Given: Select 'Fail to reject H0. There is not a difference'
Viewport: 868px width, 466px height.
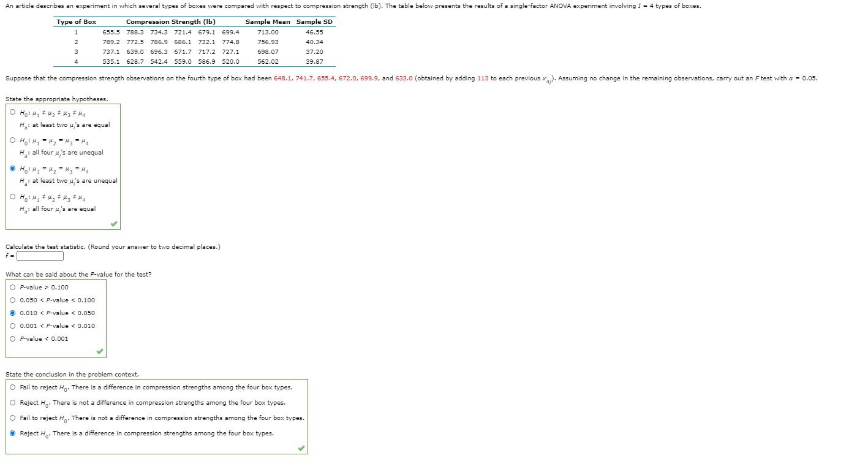Looking at the screenshot, I should pos(13,418).
